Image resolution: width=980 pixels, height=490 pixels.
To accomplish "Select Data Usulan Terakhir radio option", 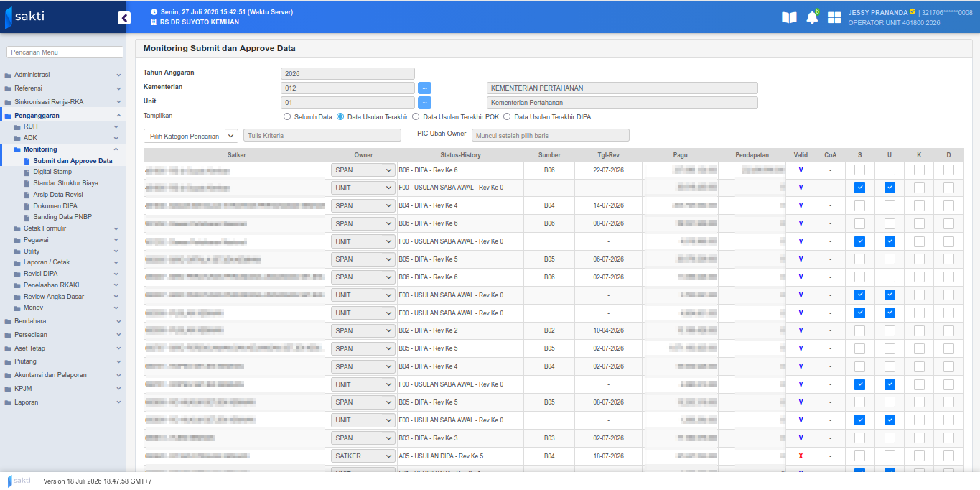I will click(340, 116).
